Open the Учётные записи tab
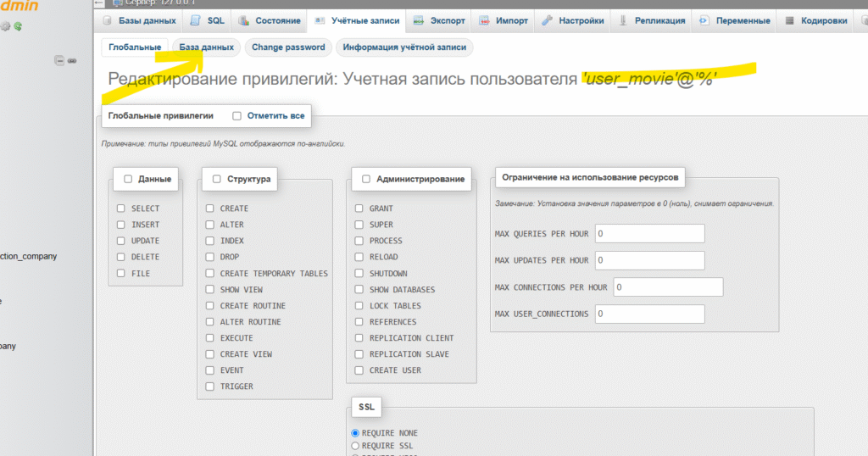 click(357, 20)
